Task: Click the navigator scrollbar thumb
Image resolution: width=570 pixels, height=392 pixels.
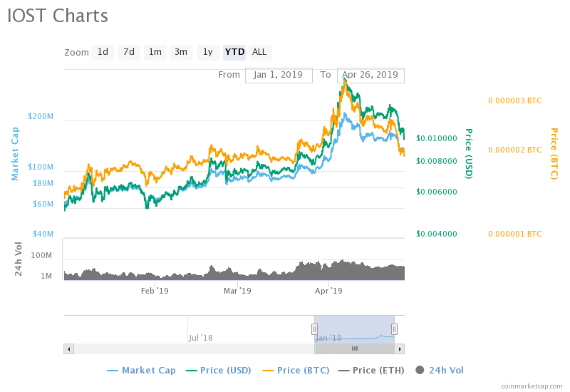Action: (x=355, y=349)
